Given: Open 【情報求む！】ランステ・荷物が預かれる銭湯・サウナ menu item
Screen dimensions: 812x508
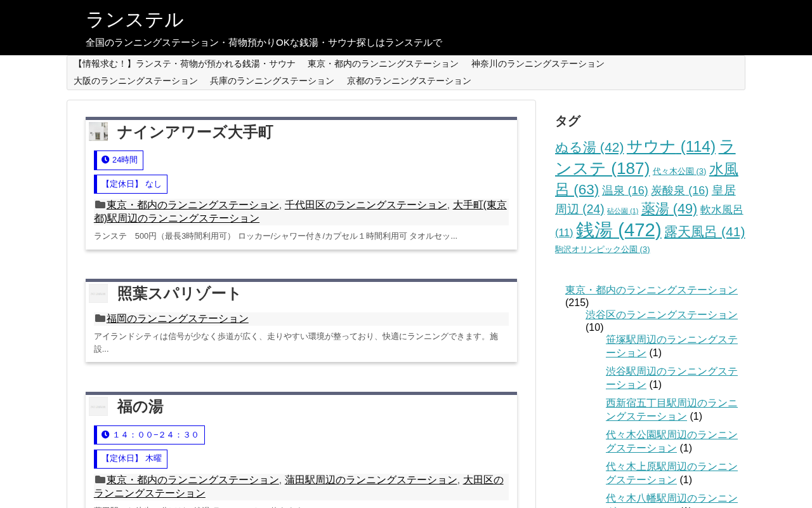Looking at the screenshot, I should click(x=185, y=64).
